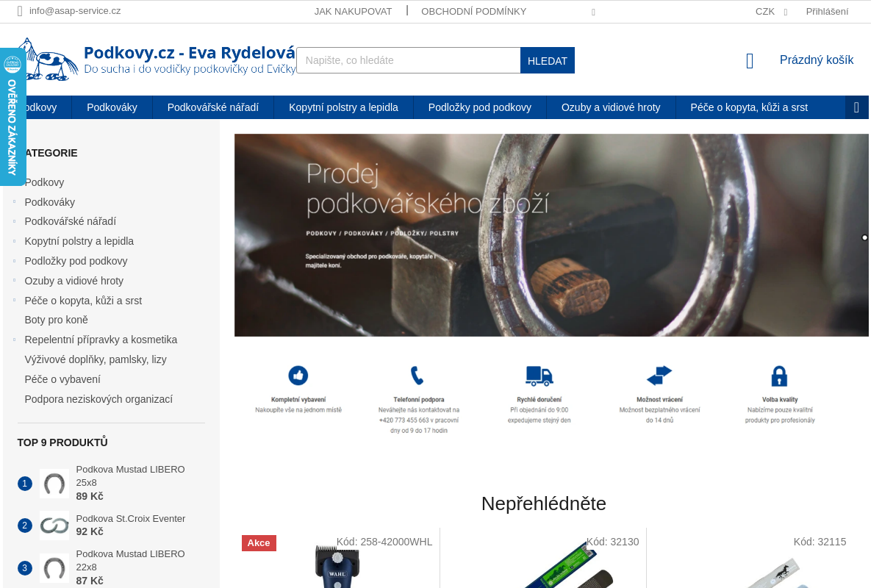Open Podkováky in the navigation bar

point(112,107)
